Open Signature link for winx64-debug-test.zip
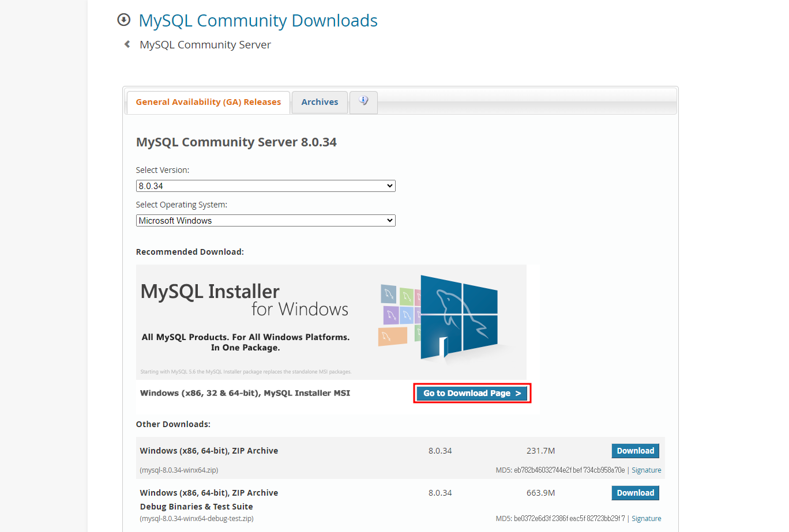This screenshot has height=532, width=789. tap(646, 519)
